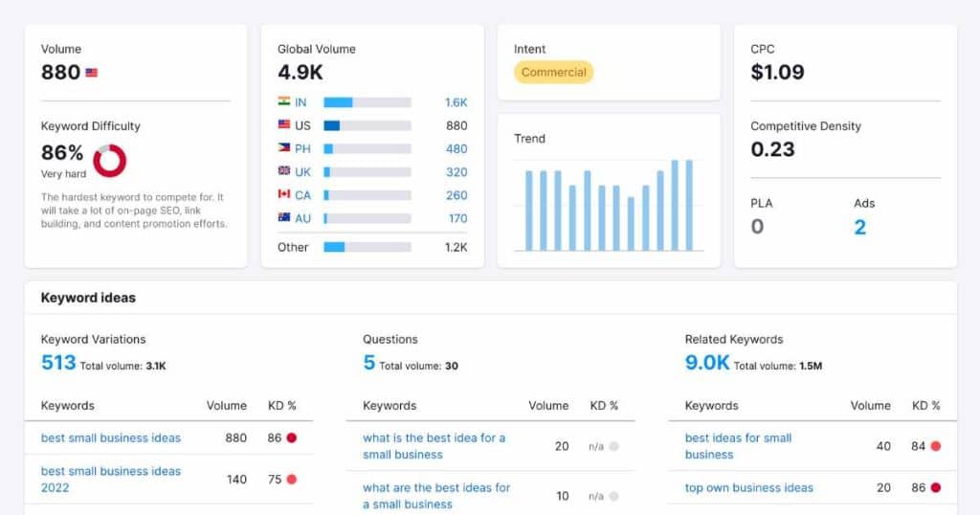Click 'Total volume: 1.5M' text

pyautogui.click(x=777, y=366)
